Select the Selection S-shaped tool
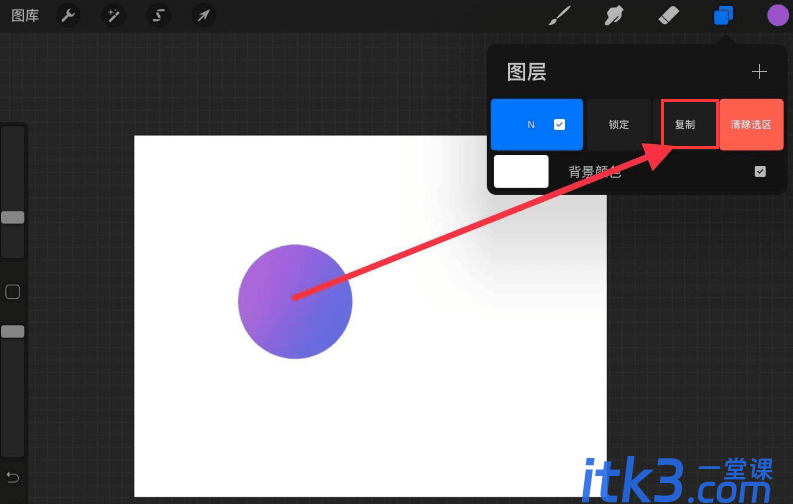The width and height of the screenshot is (793, 504). pyautogui.click(x=158, y=16)
